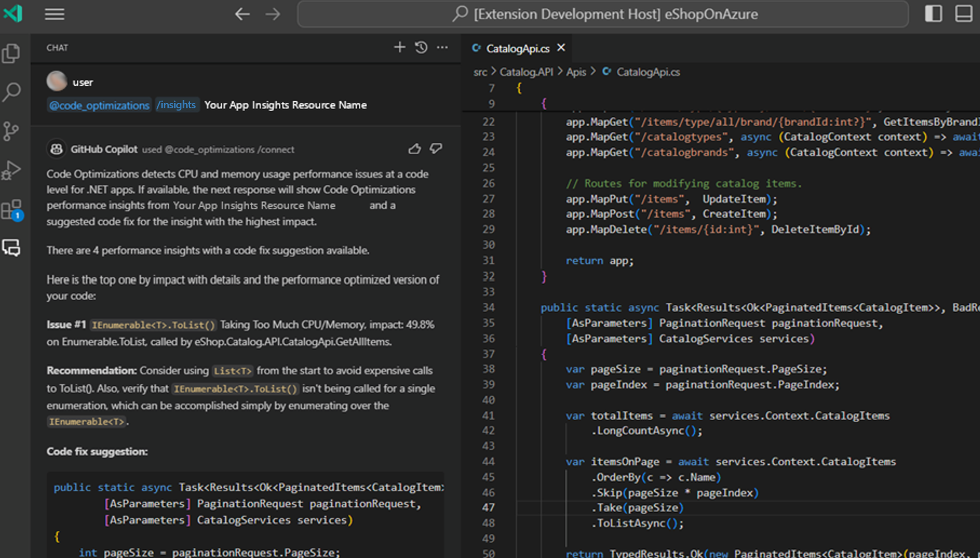The width and height of the screenshot is (980, 558).
Task: Toggle the secondary side bar layout
Action: click(933, 13)
